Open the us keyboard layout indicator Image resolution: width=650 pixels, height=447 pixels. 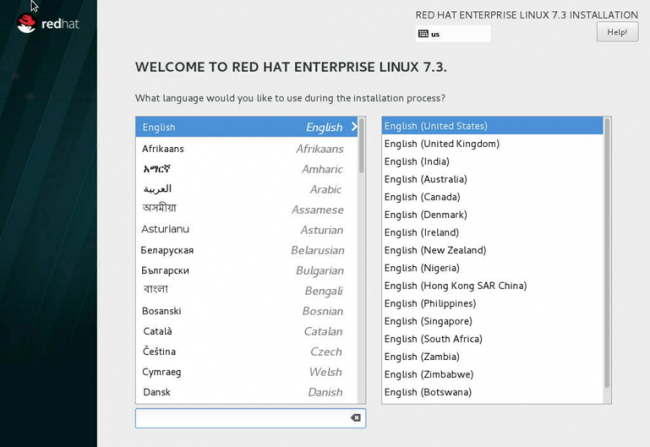pos(453,34)
